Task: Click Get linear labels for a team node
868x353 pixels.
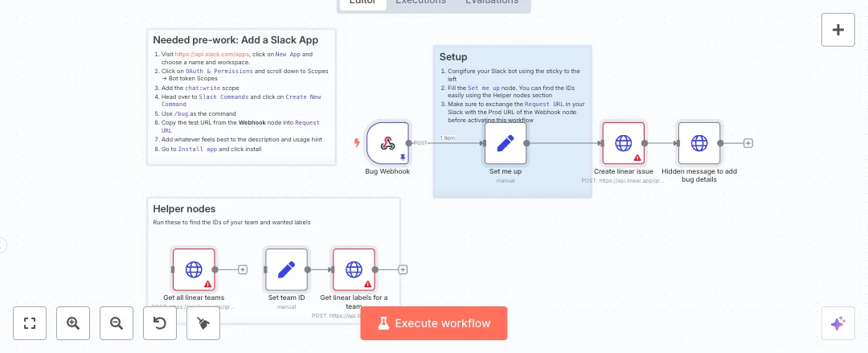Action: click(354, 269)
